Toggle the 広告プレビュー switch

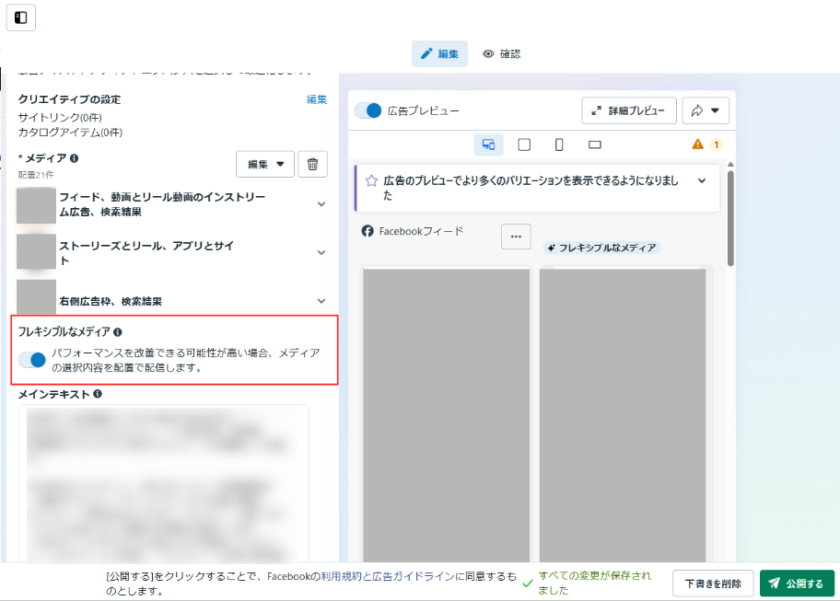tap(369, 111)
